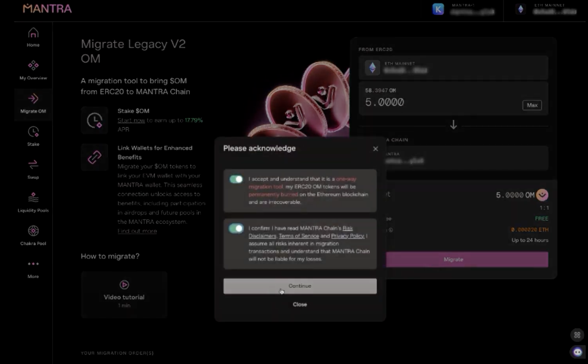Click the How to migrate? heading
This screenshot has width=588, height=364.
pyautogui.click(x=110, y=256)
